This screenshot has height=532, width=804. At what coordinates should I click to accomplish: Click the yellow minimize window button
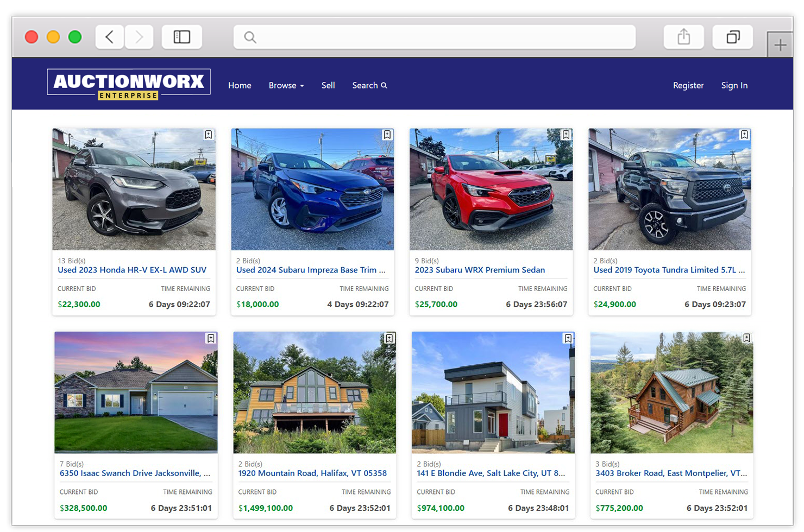(x=53, y=37)
